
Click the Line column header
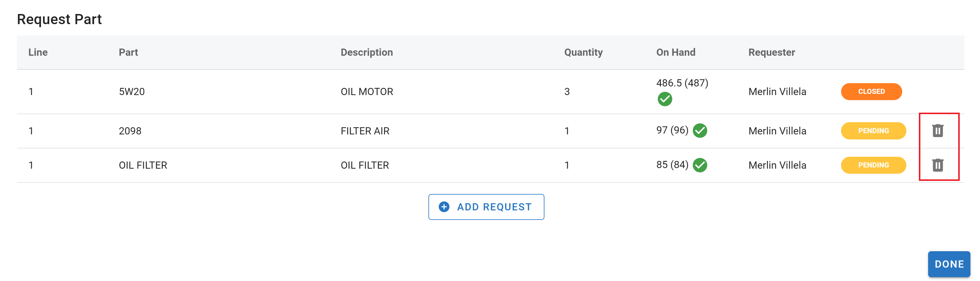click(38, 52)
